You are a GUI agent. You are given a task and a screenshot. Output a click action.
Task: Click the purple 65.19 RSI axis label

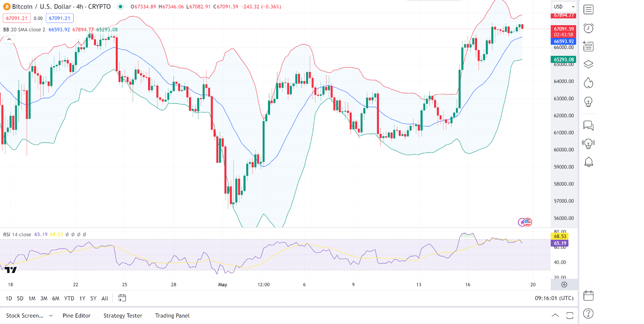(560, 243)
